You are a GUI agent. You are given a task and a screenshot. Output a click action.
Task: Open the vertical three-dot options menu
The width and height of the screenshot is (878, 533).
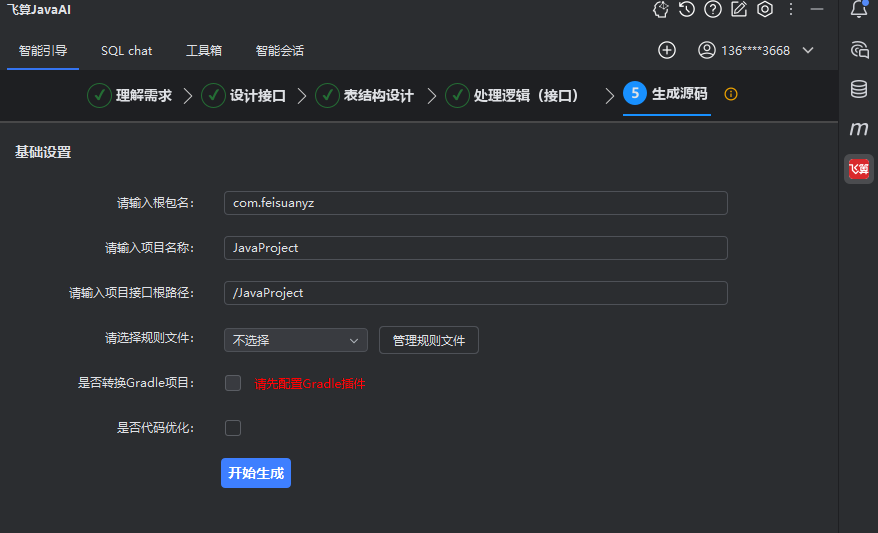click(x=791, y=10)
